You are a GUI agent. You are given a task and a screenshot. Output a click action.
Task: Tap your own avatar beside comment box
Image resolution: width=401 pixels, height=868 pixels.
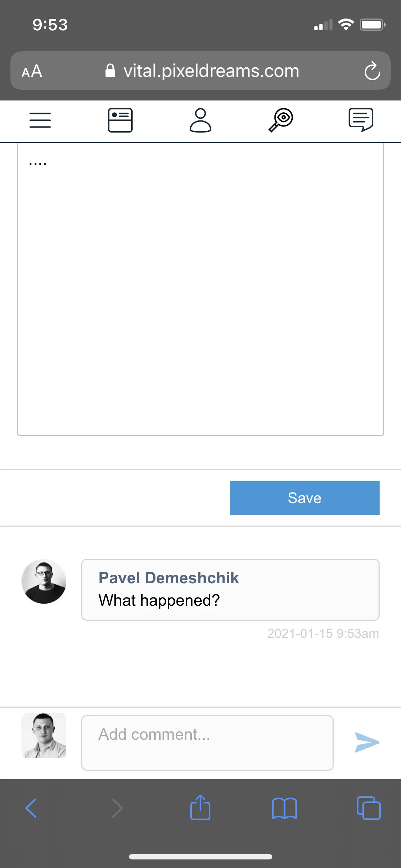[44, 735]
